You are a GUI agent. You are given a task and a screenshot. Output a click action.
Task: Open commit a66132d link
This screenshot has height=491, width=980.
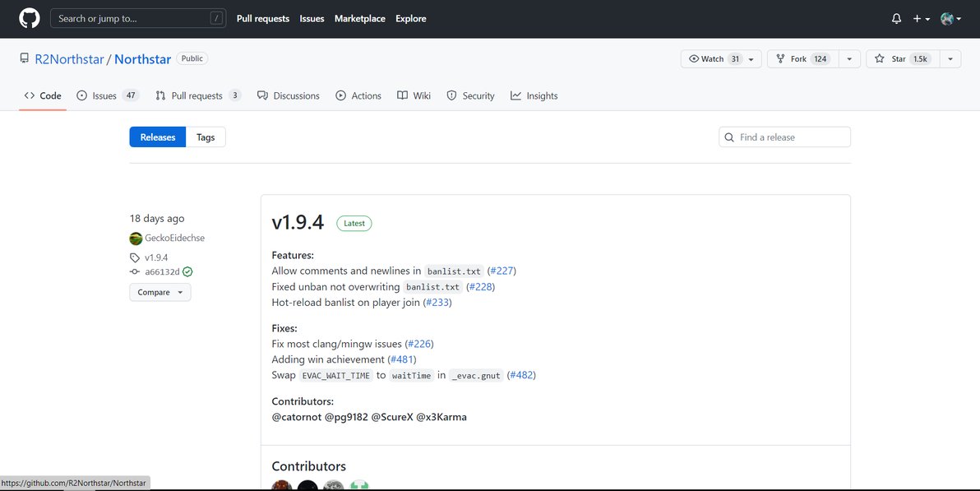(162, 271)
